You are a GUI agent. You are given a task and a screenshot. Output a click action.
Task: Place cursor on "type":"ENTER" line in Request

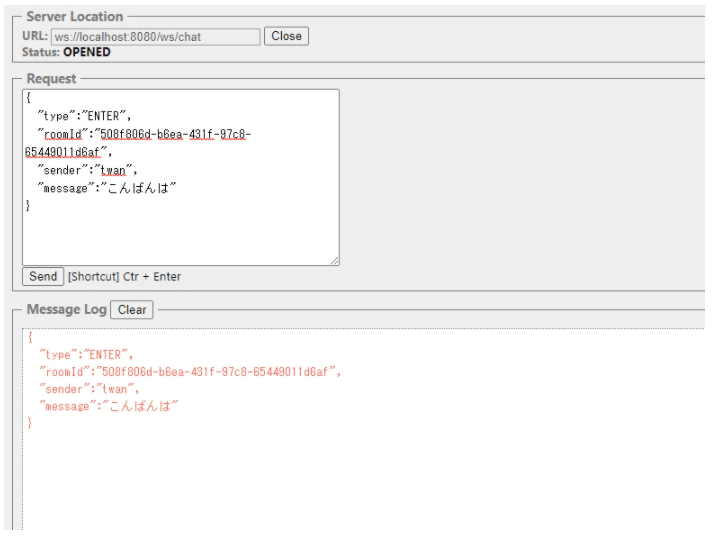click(84, 116)
